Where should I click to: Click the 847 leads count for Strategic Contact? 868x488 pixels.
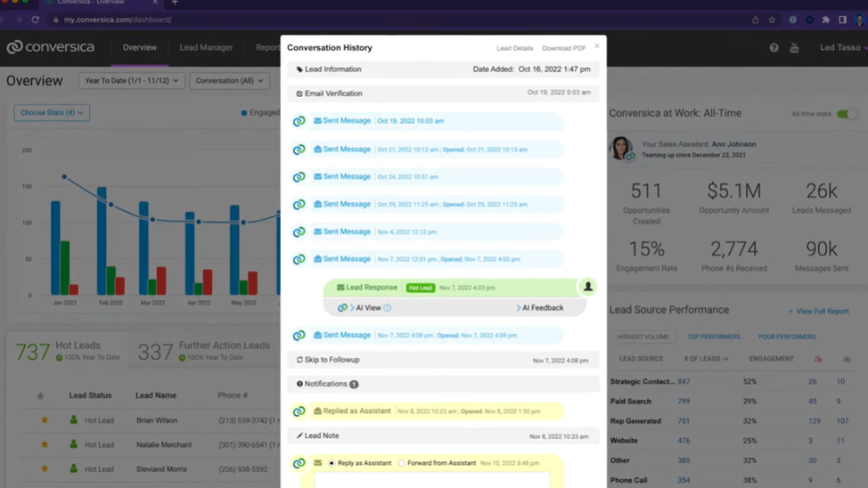684,381
